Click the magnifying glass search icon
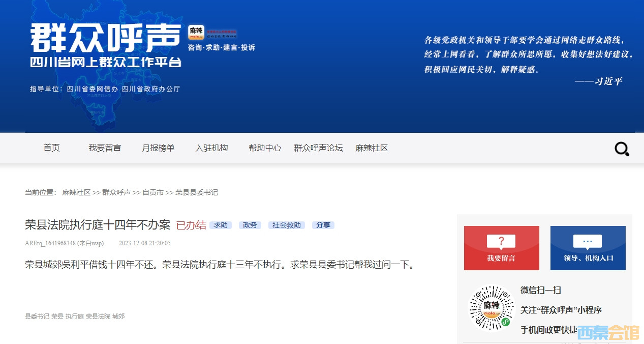Viewport: 644px width, 344px height. pos(622,149)
